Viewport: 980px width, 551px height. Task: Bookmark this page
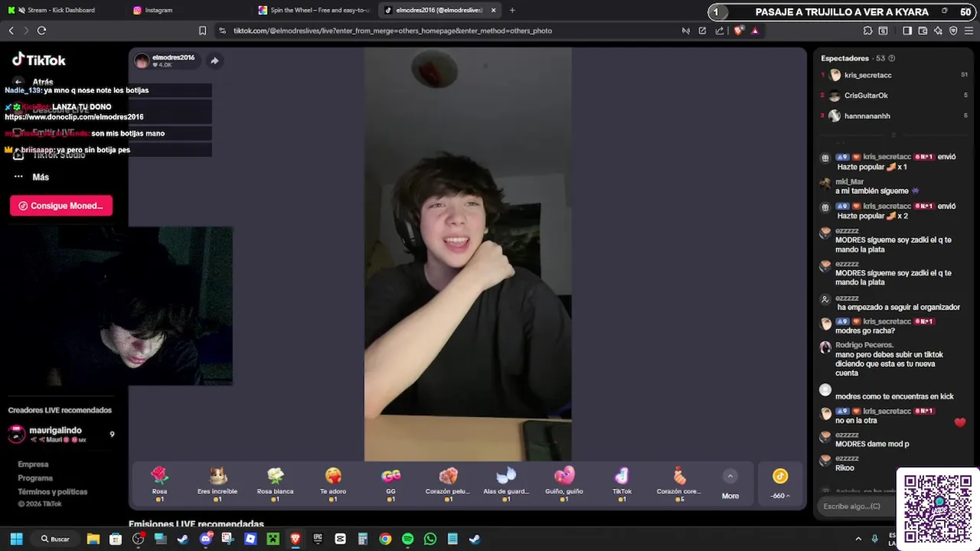(x=202, y=31)
